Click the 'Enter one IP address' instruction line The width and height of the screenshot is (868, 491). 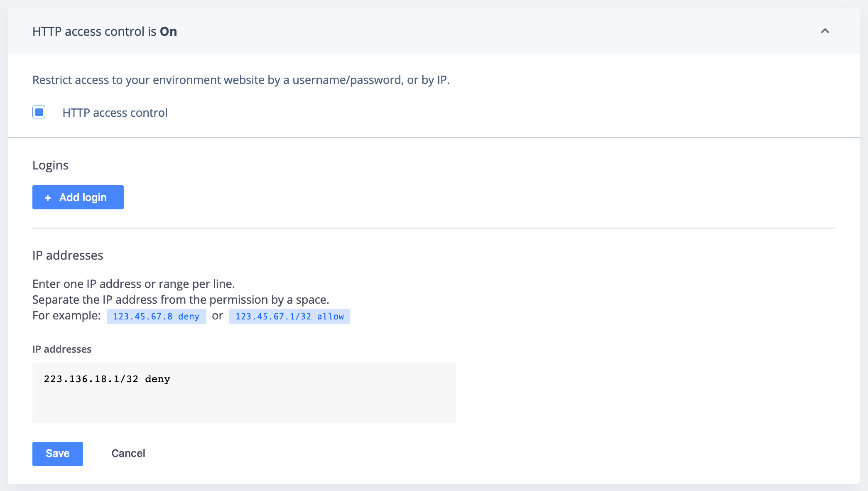(x=133, y=284)
